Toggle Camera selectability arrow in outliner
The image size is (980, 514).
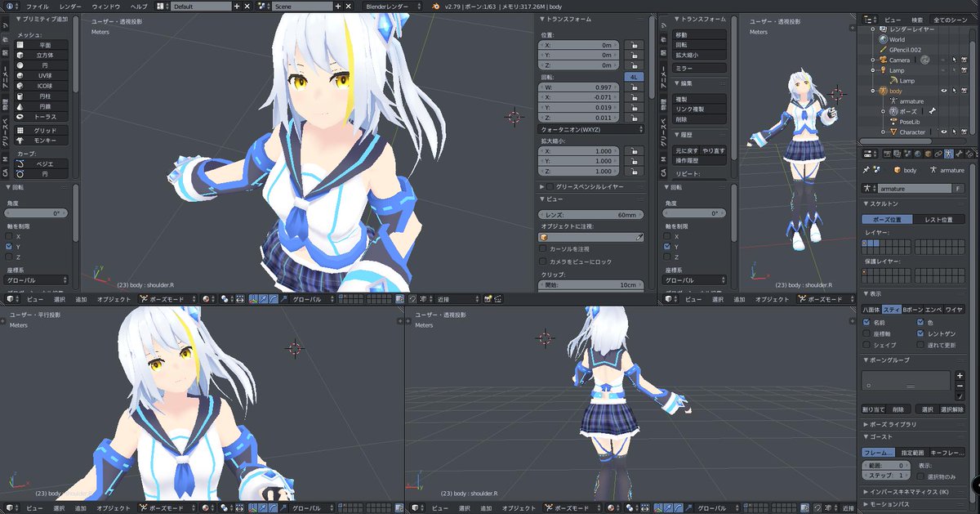[953, 60]
